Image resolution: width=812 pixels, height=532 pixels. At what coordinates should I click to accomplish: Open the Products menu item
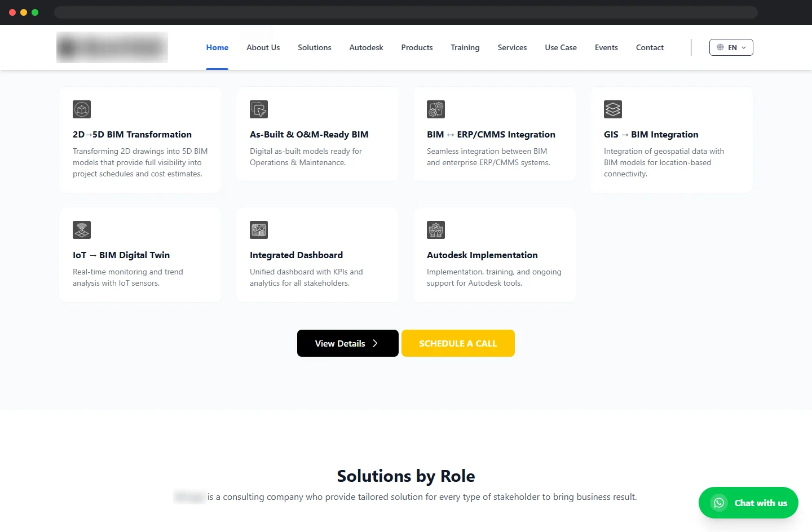(x=417, y=47)
